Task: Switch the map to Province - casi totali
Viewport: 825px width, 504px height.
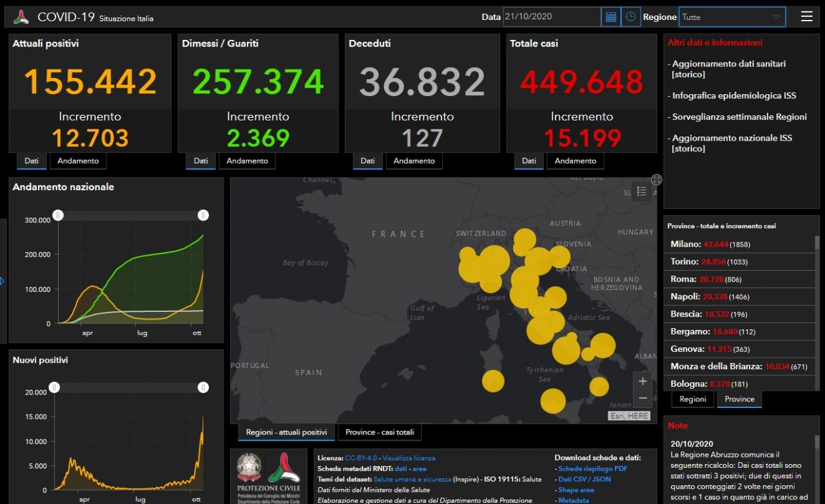Action: [380, 432]
